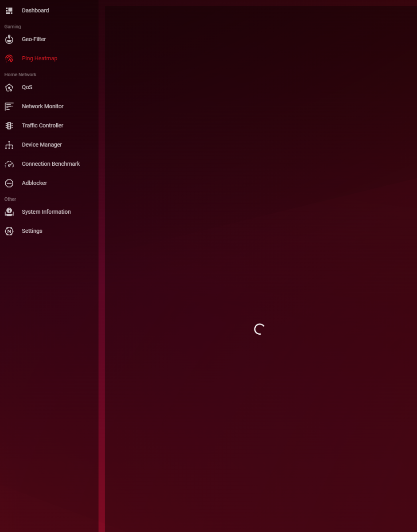This screenshot has height=532, width=417.
Task: Click the Dashboard grid icon
Action: point(9,10)
